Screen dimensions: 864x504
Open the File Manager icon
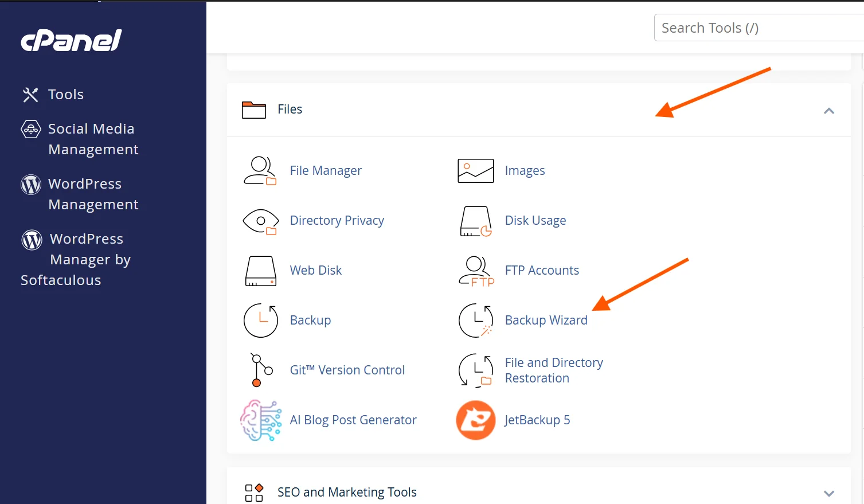tap(260, 170)
